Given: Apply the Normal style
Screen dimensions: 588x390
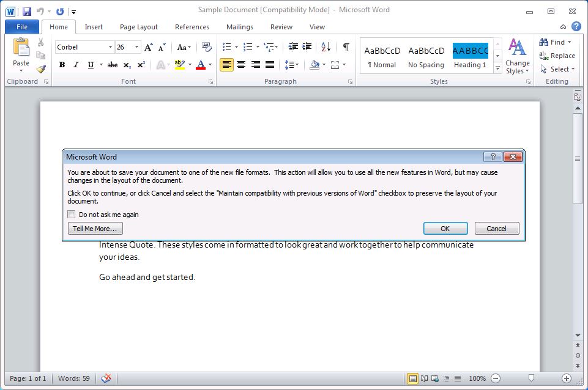Looking at the screenshot, I should pos(382,56).
